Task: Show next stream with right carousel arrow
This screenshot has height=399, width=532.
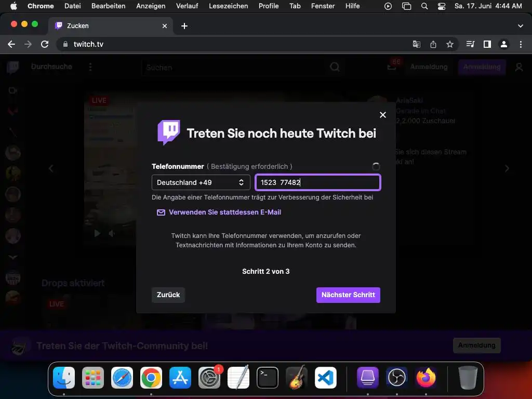Action: (x=507, y=169)
